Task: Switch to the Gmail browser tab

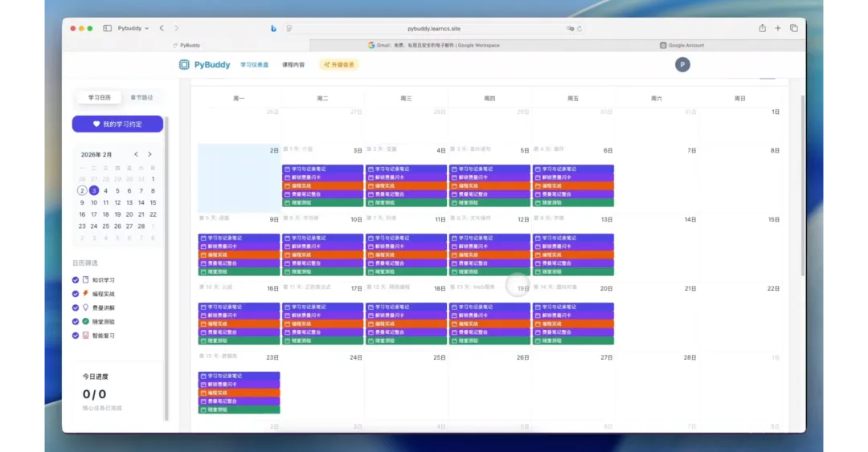Action: tap(433, 46)
